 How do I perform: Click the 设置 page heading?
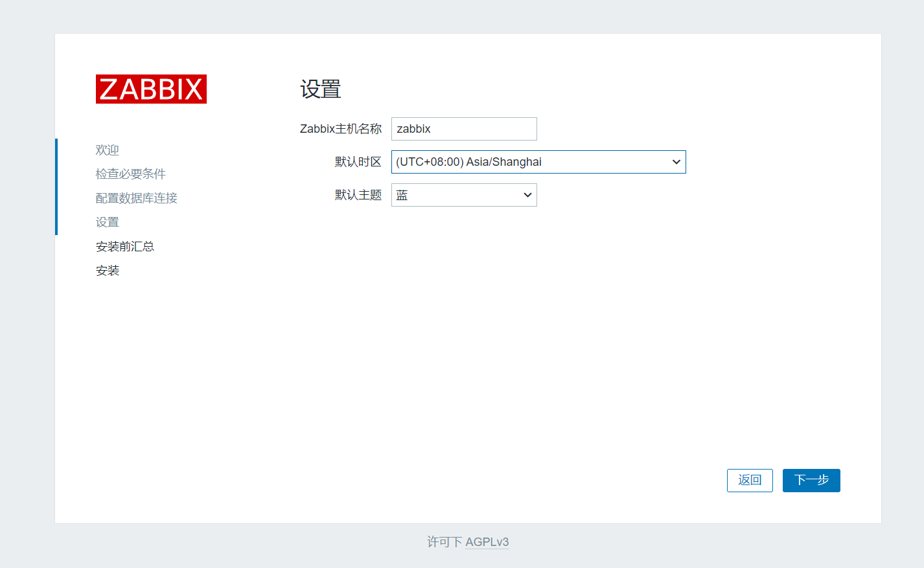[321, 89]
